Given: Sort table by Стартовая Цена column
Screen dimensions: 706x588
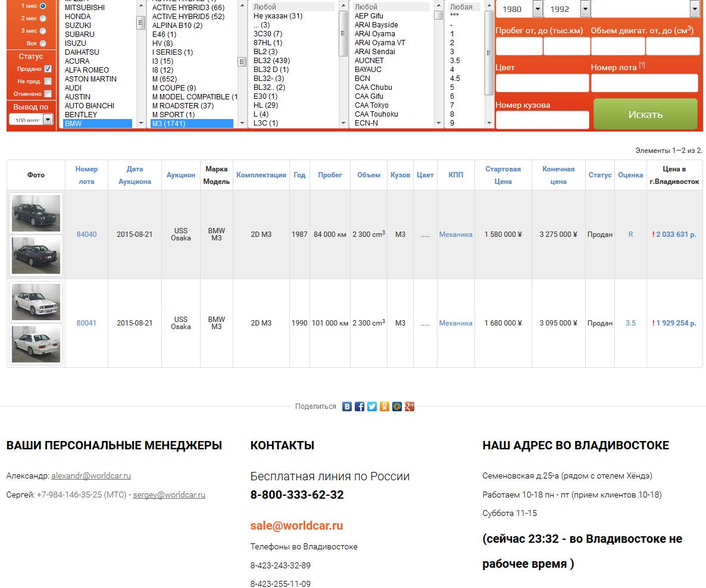Looking at the screenshot, I should 503,175.
